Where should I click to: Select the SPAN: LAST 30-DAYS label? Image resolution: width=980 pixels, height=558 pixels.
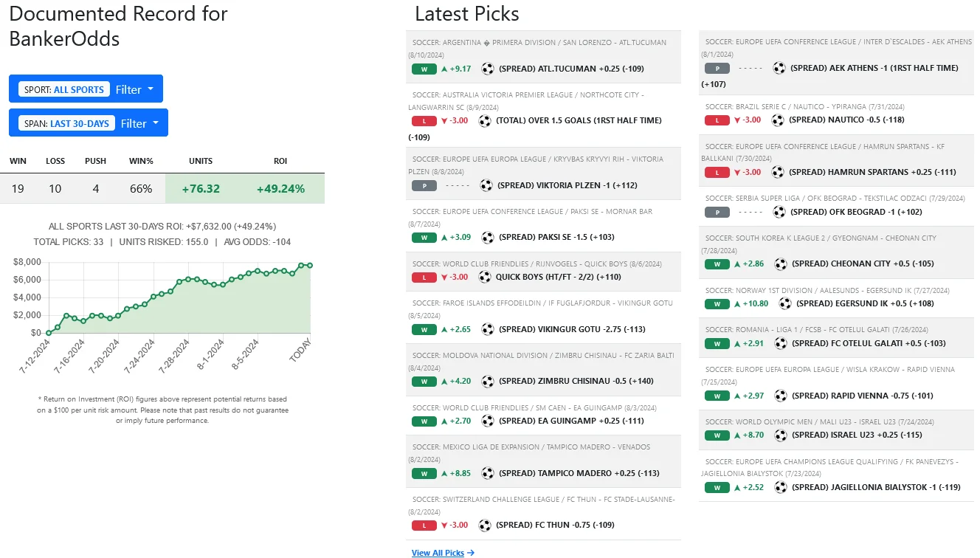(66, 123)
